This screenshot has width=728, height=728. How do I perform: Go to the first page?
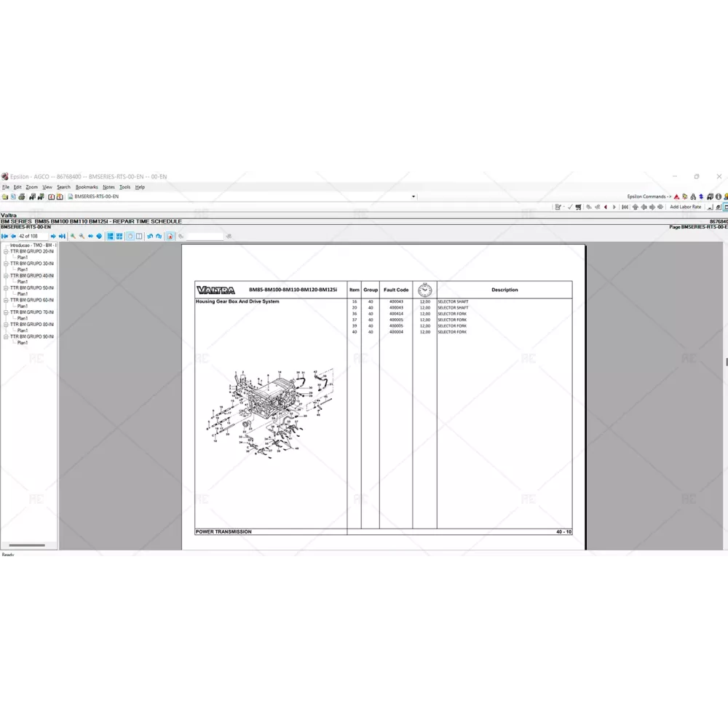[4, 236]
